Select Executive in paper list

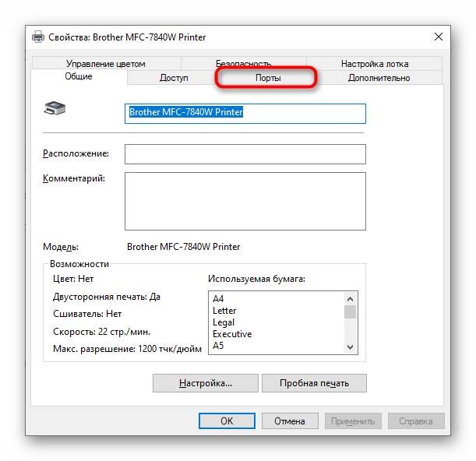(232, 334)
